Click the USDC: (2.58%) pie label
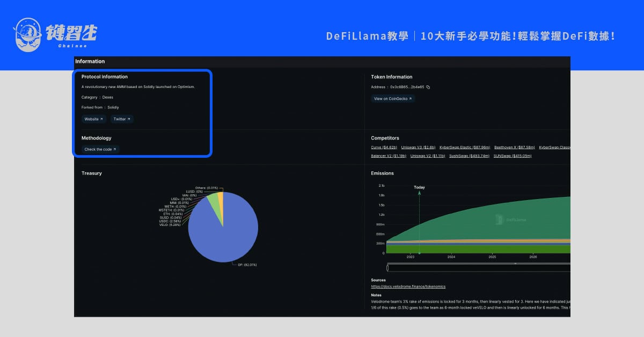Image resolution: width=644 pixels, height=337 pixels. (171, 221)
